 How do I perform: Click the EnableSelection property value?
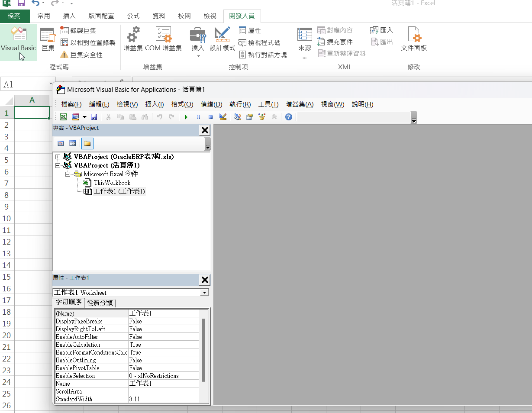164,376
